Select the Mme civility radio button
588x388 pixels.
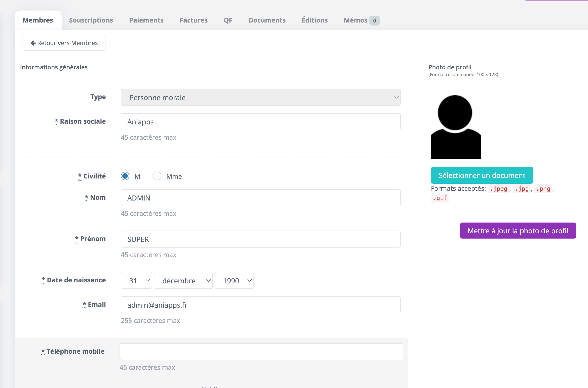157,176
